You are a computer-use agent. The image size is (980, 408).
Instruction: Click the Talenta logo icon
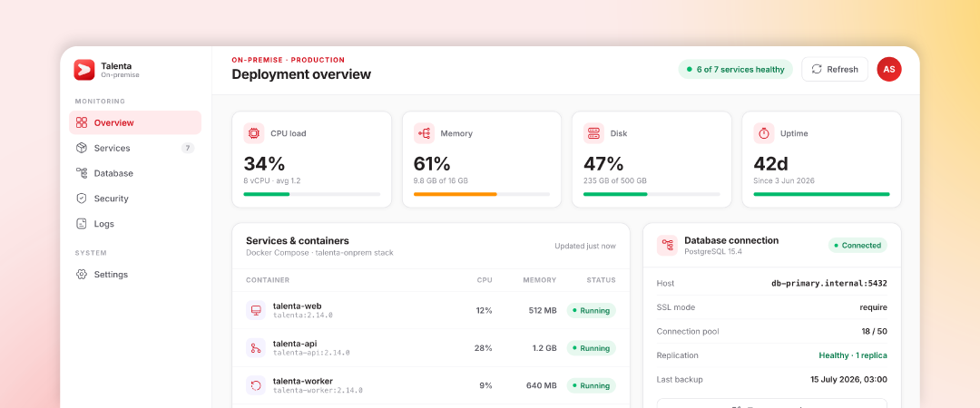coord(83,69)
